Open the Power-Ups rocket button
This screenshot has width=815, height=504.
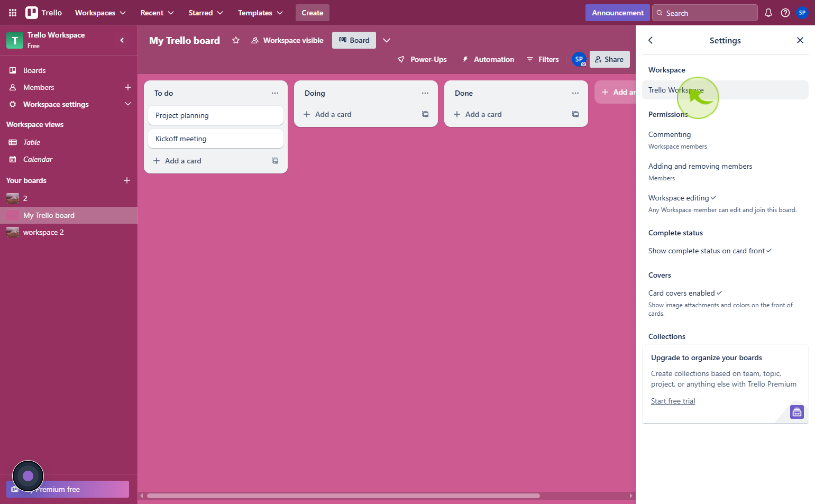tap(422, 59)
